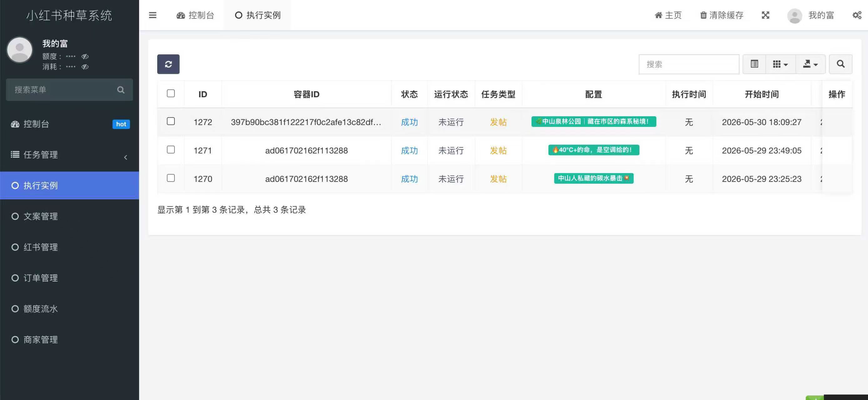The width and height of the screenshot is (868, 400).
Task: Open 商家管理 in the sidebar
Action: click(69, 339)
